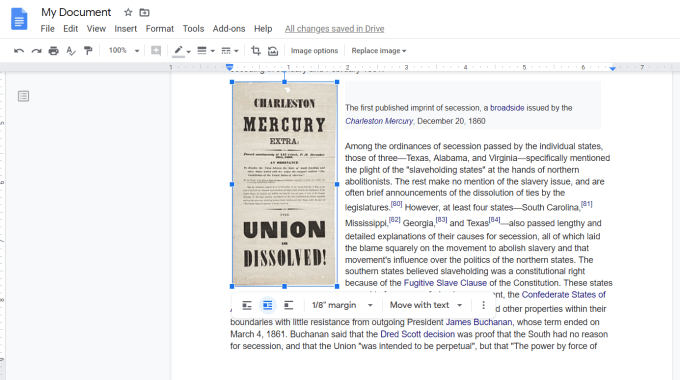
Task: Open the Insert menu
Action: click(125, 29)
